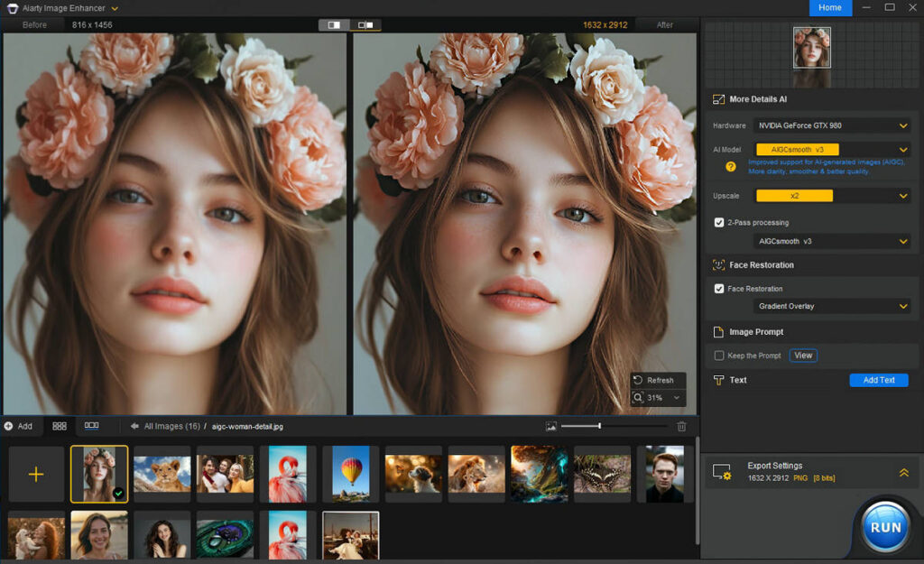Click the big RUN button
The height and width of the screenshot is (564, 924).
(886, 527)
